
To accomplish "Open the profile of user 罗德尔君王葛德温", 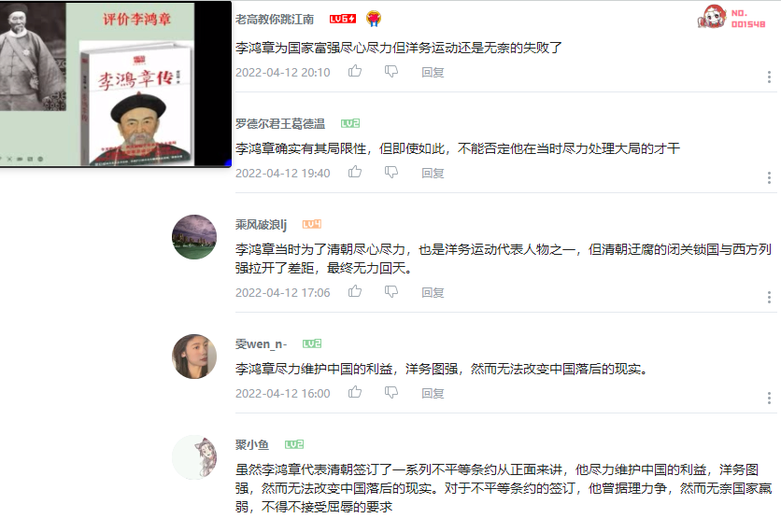I will click(280, 123).
